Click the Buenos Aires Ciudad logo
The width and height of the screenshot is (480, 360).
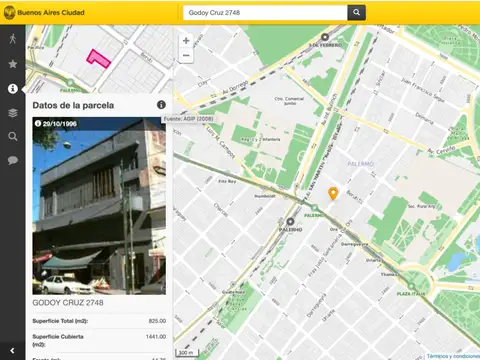[x=44, y=13]
